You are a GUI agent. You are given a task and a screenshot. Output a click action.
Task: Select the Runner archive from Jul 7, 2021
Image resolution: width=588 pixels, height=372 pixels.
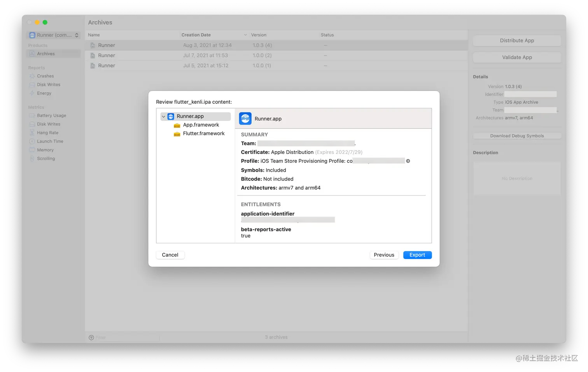click(276, 56)
